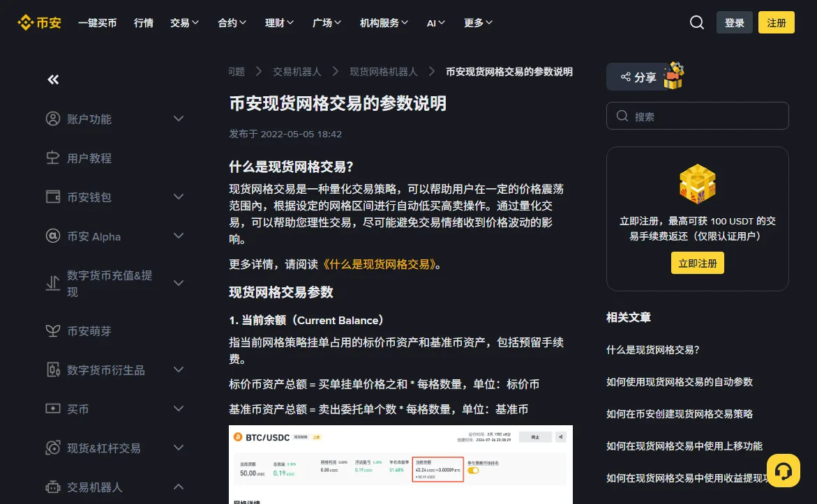Click the 现货&杠杆交易 icon
Viewport: 817px width, 504px height.
[53, 448]
